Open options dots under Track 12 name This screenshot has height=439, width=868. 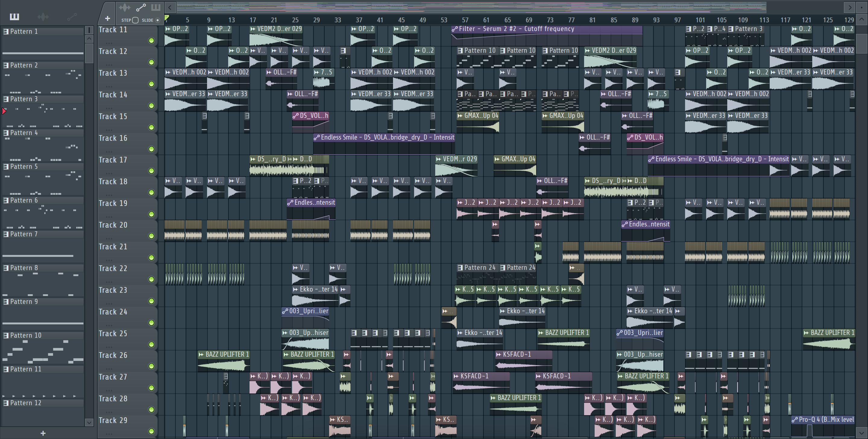108,65
